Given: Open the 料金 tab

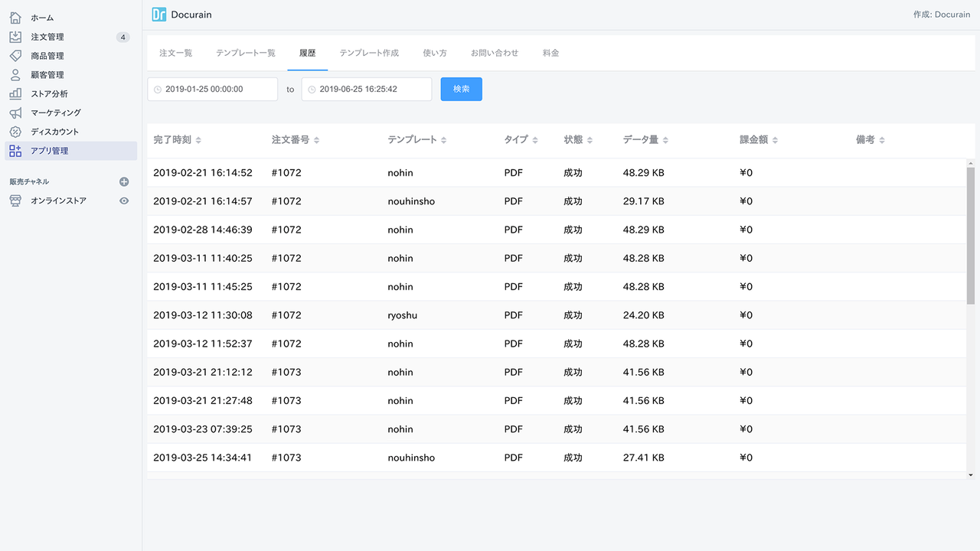Looking at the screenshot, I should pos(550,53).
